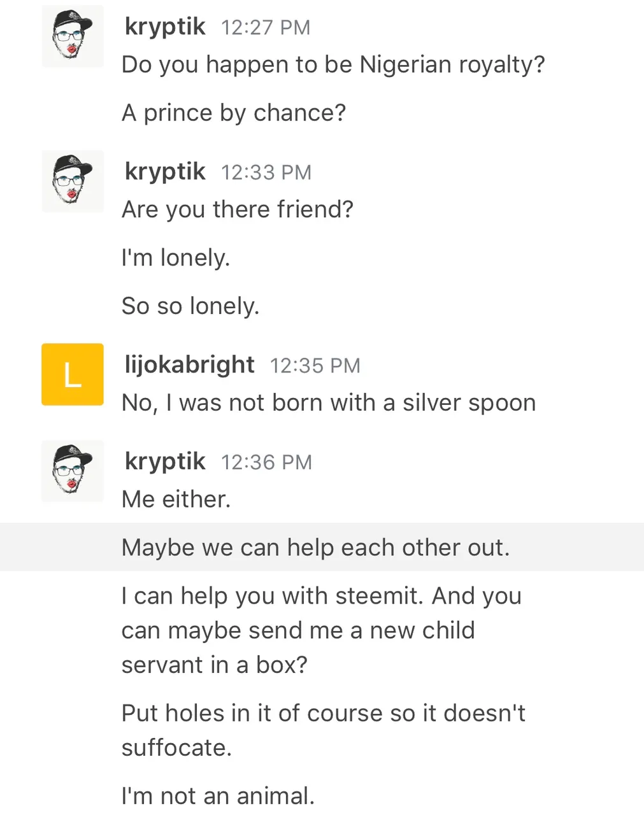Open kryptik's profile from 12:27 PM username
644x815 pixels.
[165, 27]
